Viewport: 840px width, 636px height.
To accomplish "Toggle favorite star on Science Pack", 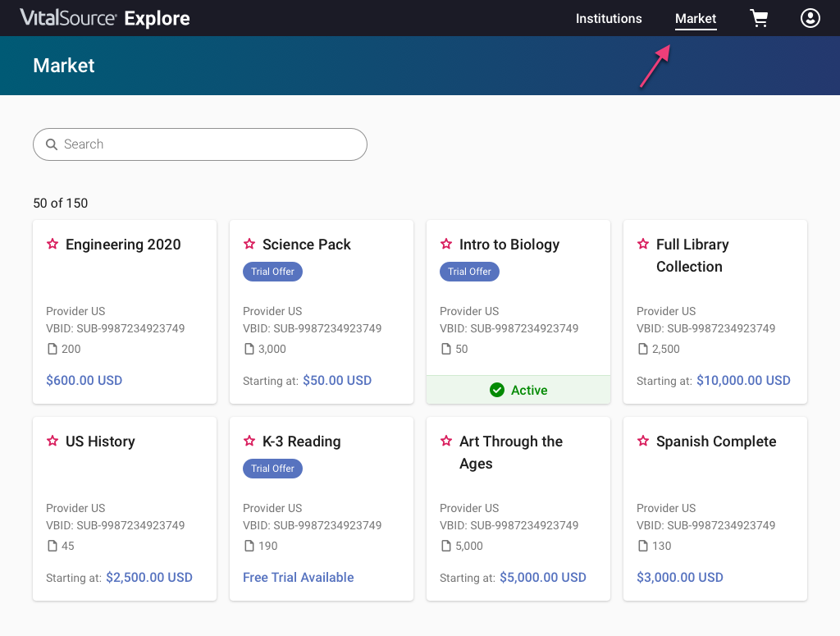I will pyautogui.click(x=249, y=245).
